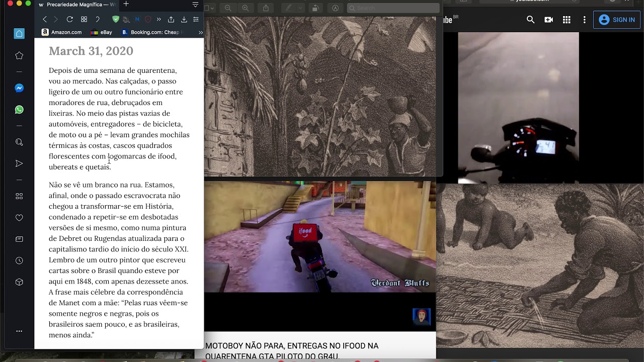This screenshot has height=362, width=644.
Task: Zoom out in Preview toolbar
Action: [228, 8]
